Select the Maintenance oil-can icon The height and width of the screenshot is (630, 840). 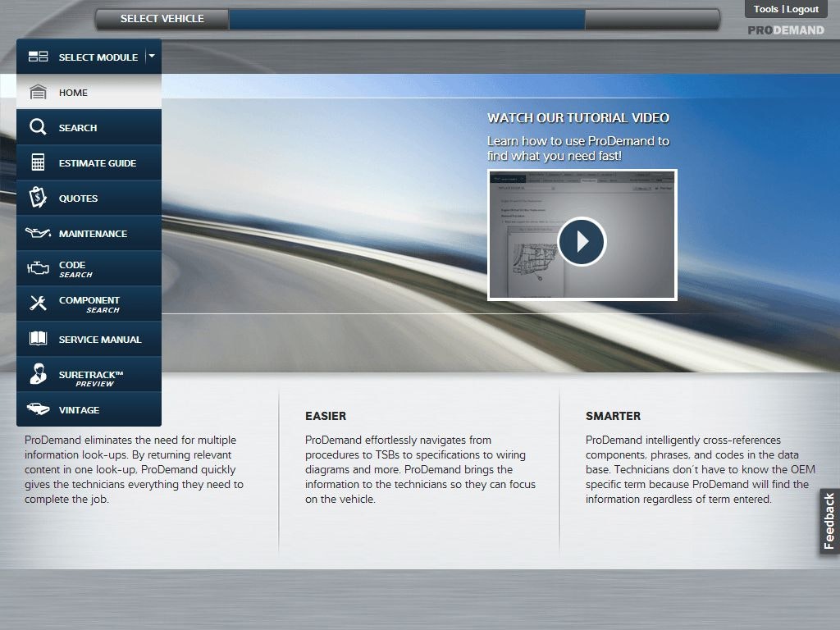point(38,233)
